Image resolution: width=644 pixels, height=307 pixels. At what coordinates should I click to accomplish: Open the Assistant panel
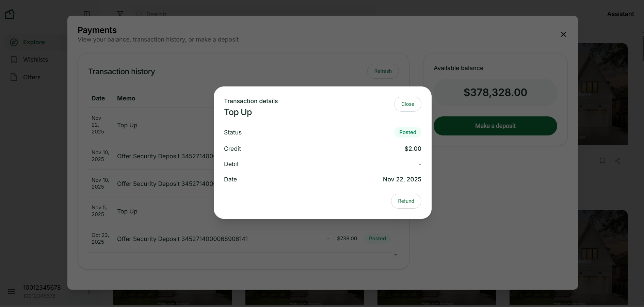[x=620, y=14]
